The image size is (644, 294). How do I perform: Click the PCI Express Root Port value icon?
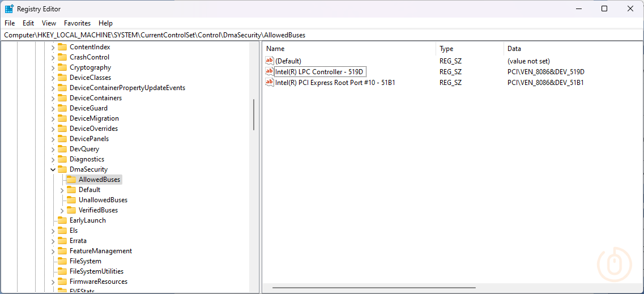[270, 82]
